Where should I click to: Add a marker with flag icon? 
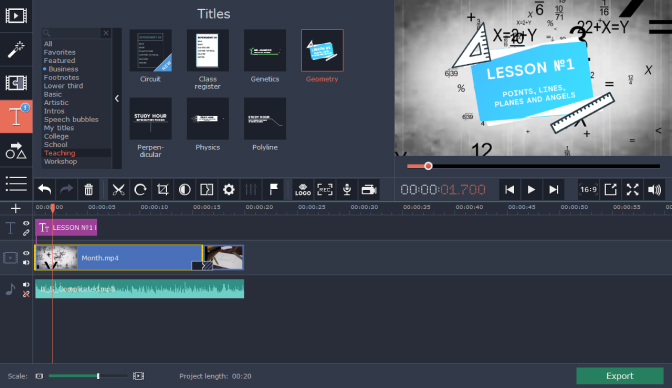(273, 189)
